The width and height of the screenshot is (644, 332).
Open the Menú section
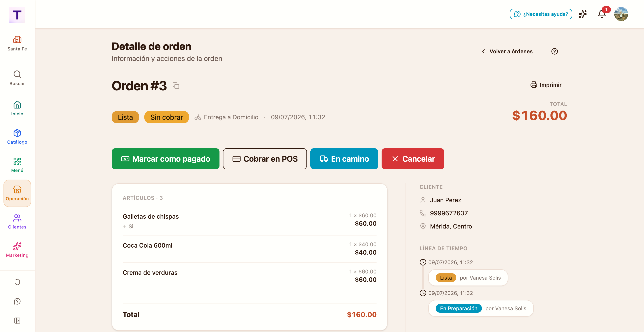(17, 165)
